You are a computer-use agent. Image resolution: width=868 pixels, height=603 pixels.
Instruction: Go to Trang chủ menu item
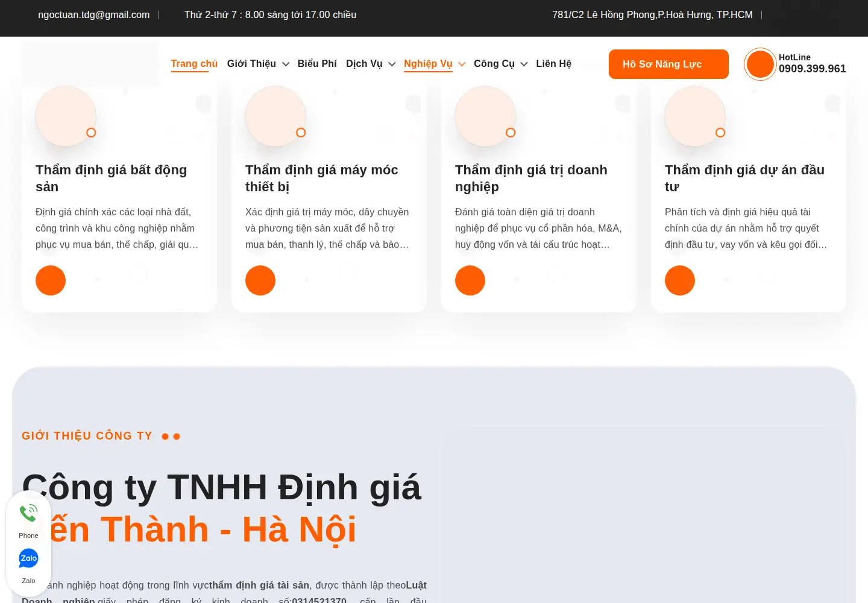coord(194,64)
